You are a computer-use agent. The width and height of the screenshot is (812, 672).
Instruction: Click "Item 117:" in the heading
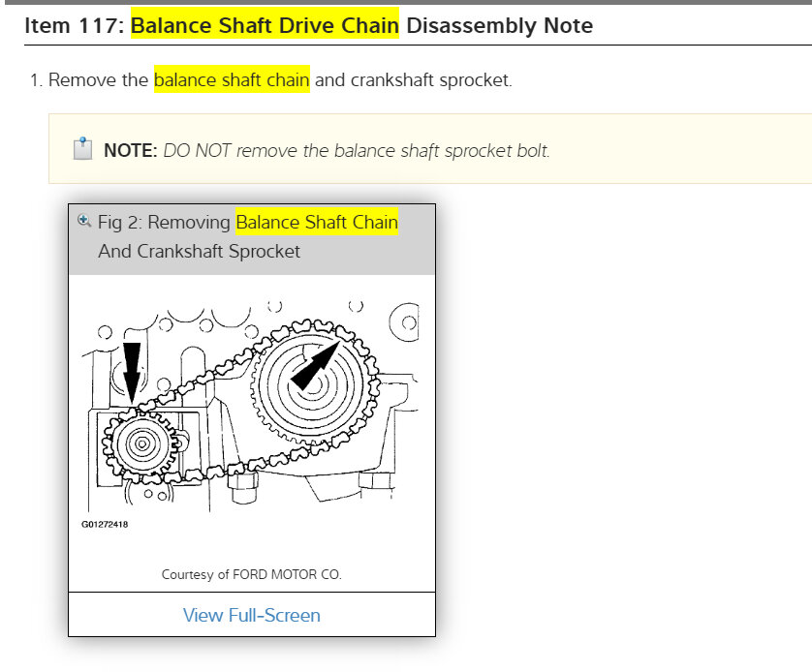tap(75, 25)
